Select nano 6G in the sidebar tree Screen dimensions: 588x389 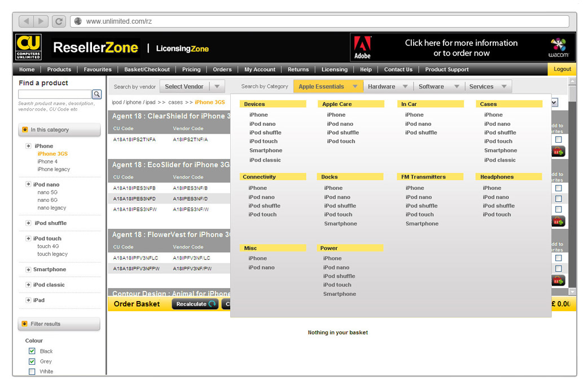tap(47, 200)
